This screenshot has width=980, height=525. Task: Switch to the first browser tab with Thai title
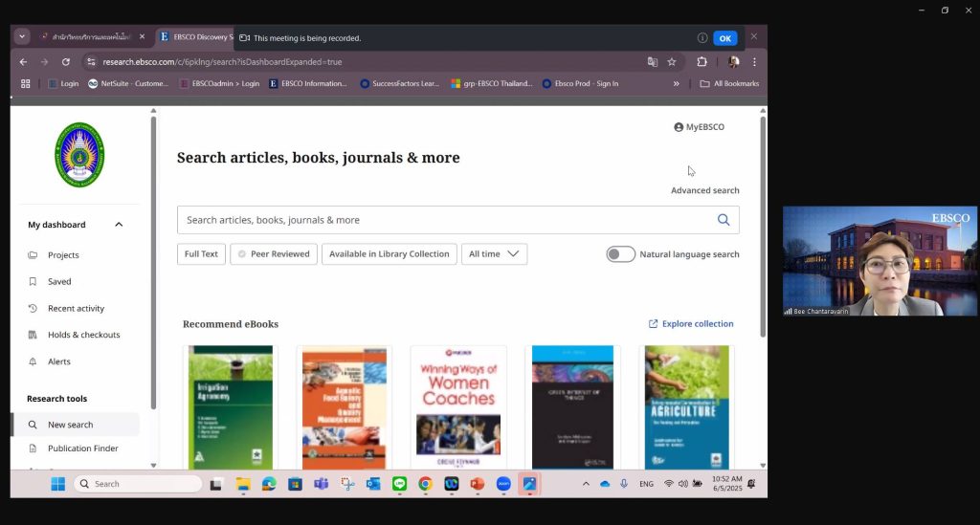91,37
